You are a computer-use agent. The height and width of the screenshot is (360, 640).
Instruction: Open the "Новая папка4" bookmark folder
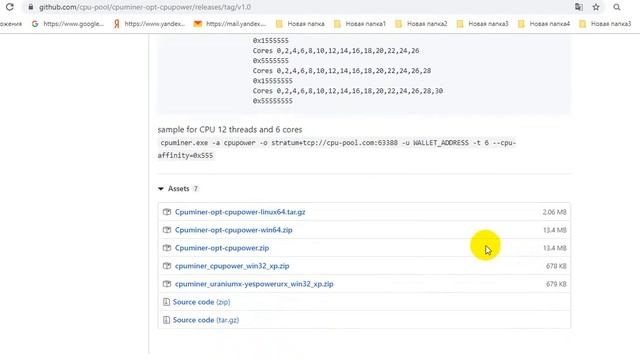pyautogui.click(x=543, y=24)
